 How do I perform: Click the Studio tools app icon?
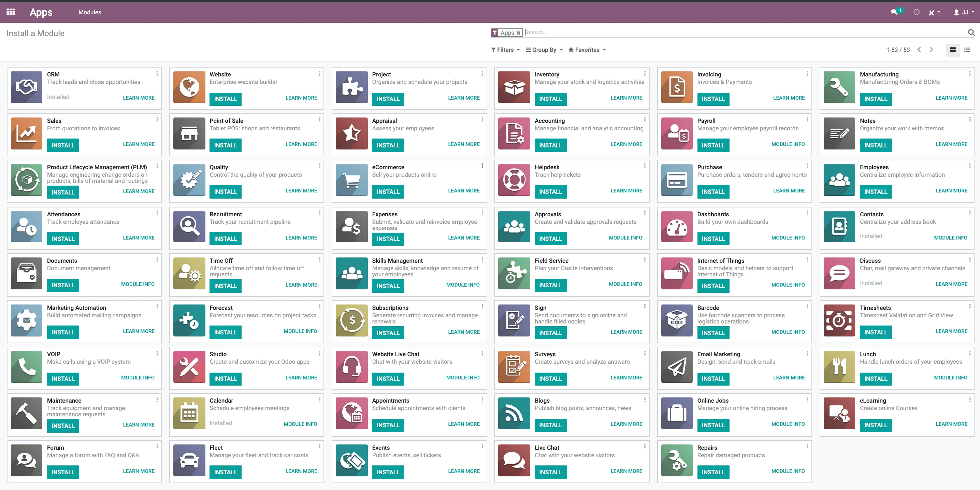coord(189,367)
